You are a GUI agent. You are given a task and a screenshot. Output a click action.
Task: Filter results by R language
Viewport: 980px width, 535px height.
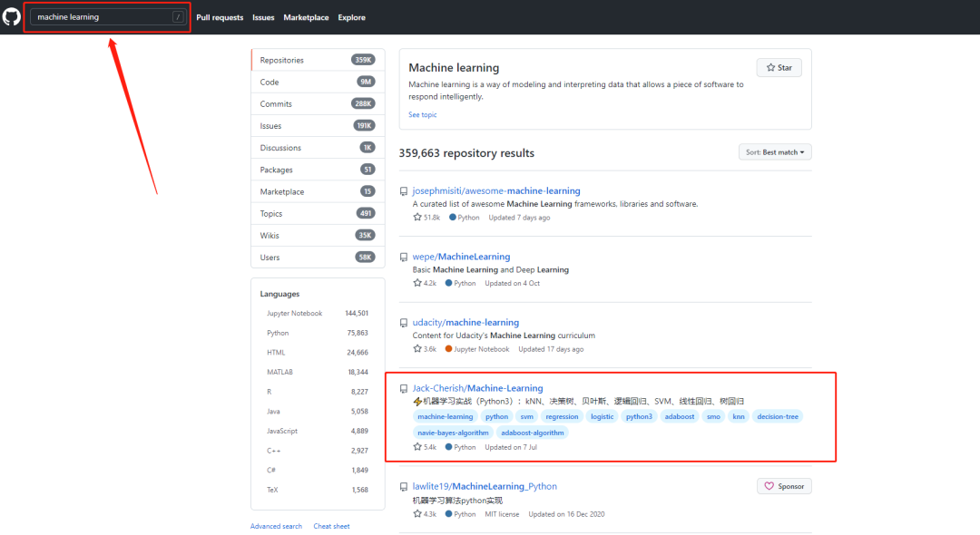[318, 392]
